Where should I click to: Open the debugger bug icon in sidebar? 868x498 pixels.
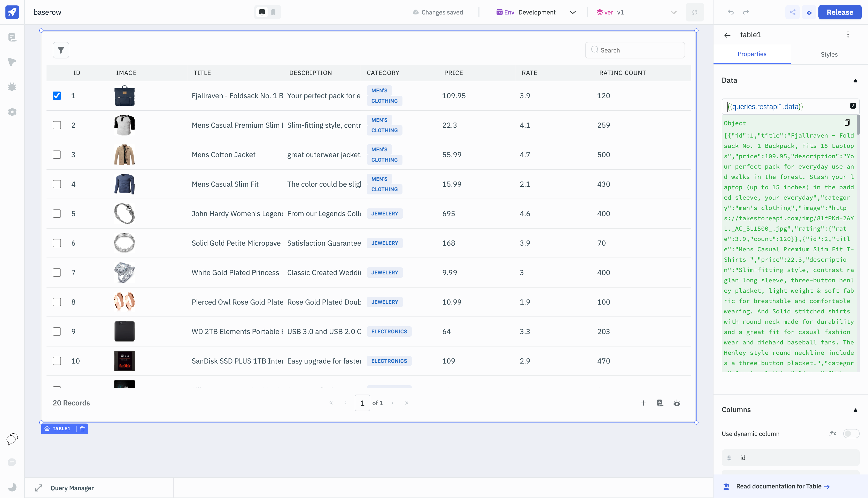point(12,87)
